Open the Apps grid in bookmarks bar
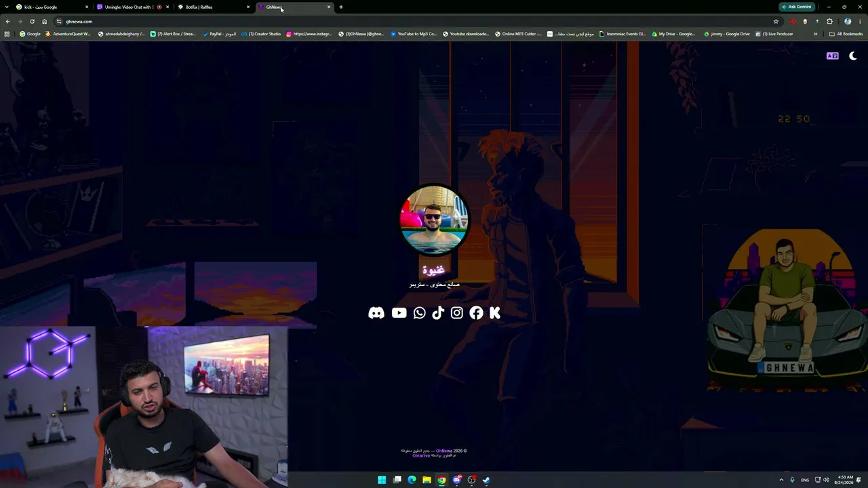868x488 pixels. point(7,34)
